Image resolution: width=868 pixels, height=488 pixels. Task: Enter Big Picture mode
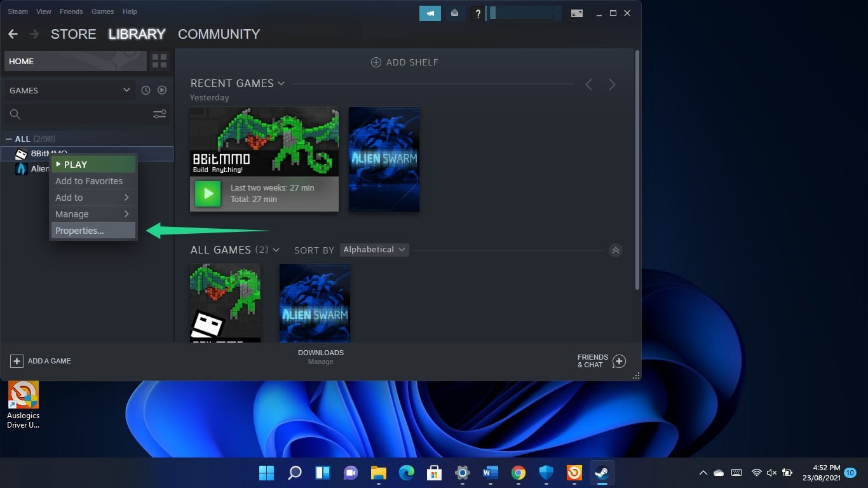tap(576, 13)
